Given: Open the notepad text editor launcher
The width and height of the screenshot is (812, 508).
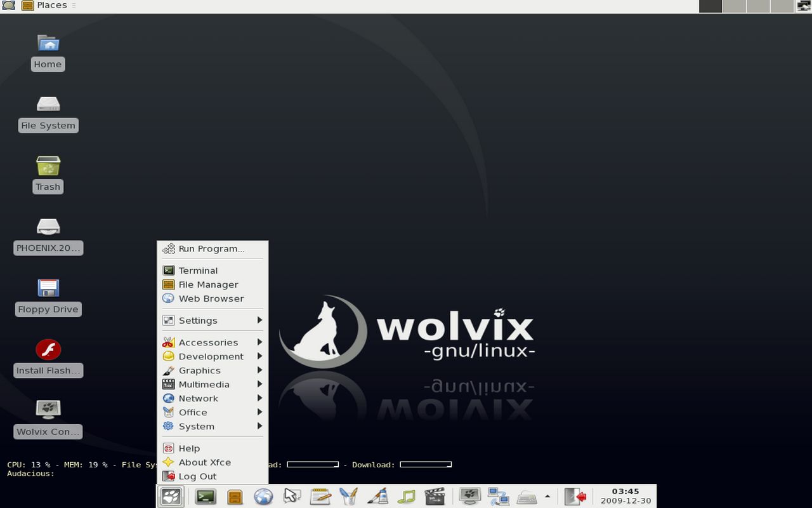Looking at the screenshot, I should point(320,497).
